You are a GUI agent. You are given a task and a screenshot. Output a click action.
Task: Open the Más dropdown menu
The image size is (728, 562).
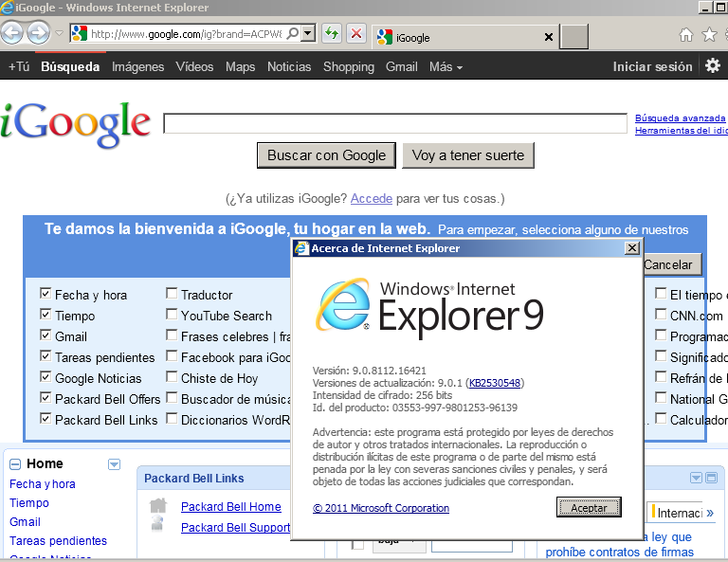click(446, 67)
